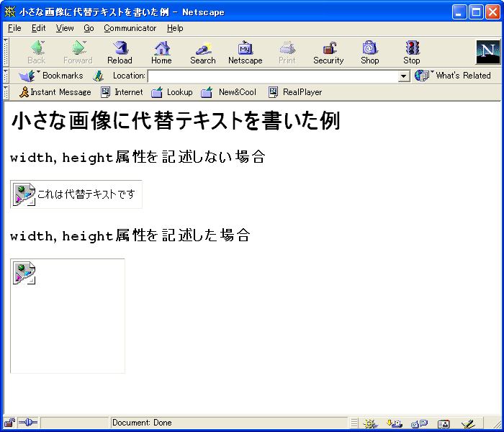
Task: Open the Bookmarks dropdown
Action: click(52, 76)
